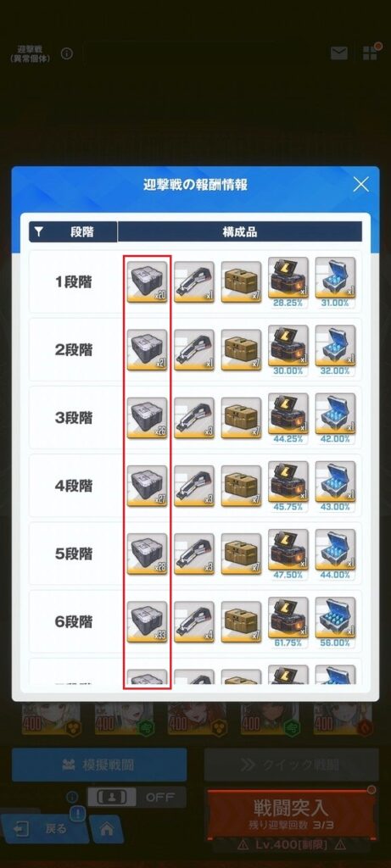Click the クイック戦闘 button

tap(291, 765)
